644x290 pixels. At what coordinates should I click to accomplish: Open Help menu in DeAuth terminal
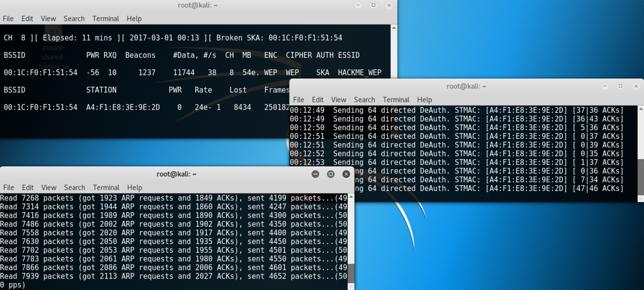(424, 100)
